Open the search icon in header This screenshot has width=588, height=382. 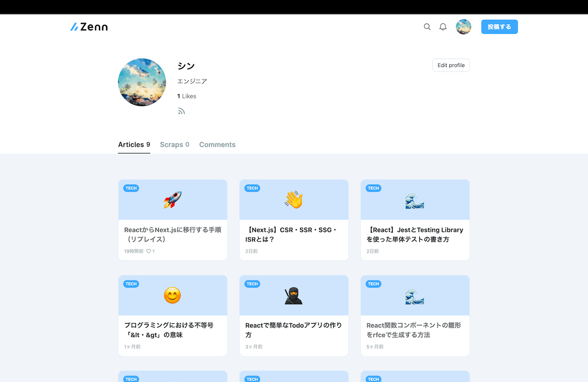[427, 27]
